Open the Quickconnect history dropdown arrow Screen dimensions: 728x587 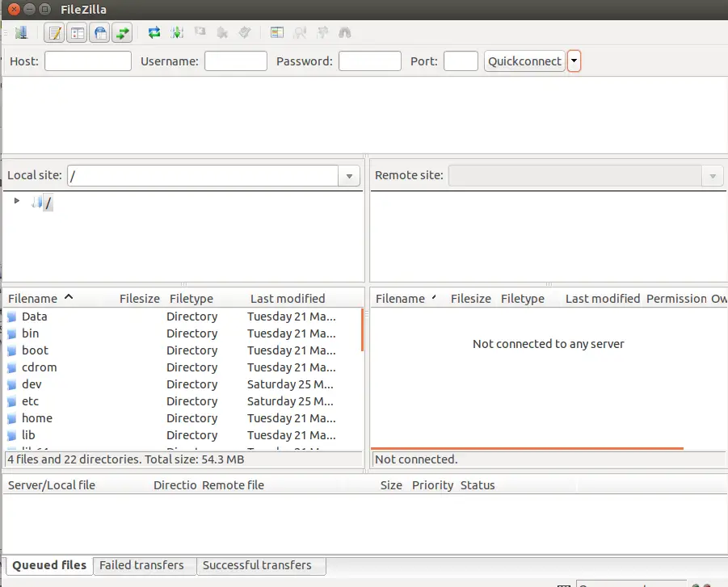[x=574, y=61]
